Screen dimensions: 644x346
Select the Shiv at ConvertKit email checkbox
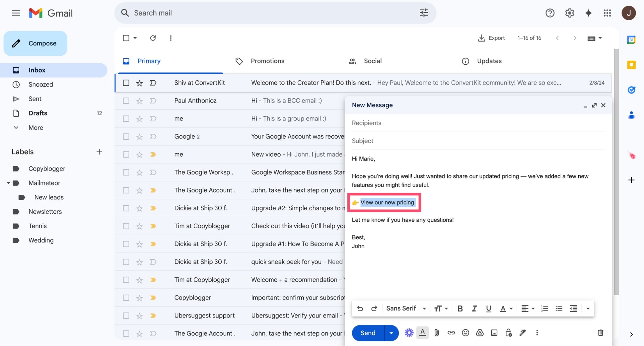coord(126,83)
